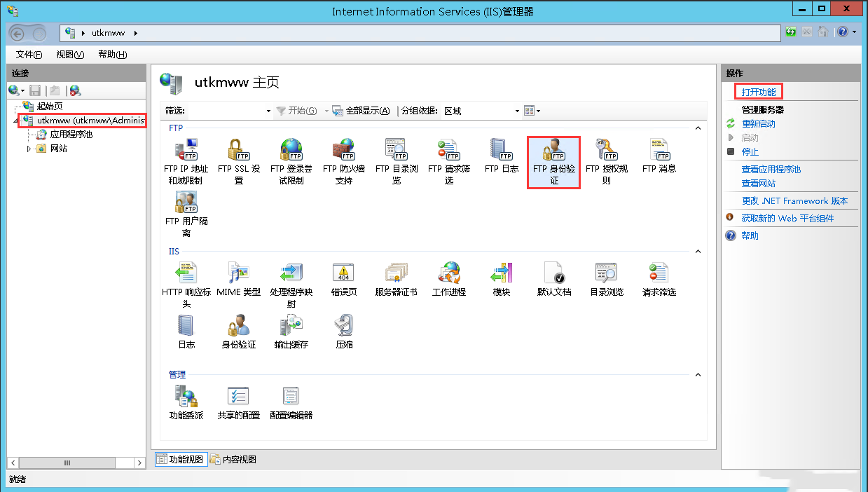Select 输出缓存 icon
868x492 pixels.
click(x=291, y=332)
